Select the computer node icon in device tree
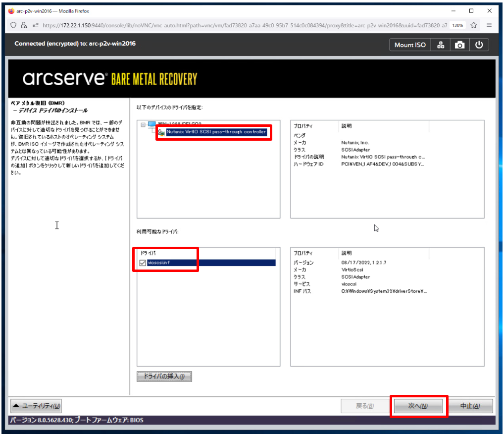The height and width of the screenshot is (436, 504). tap(151, 124)
